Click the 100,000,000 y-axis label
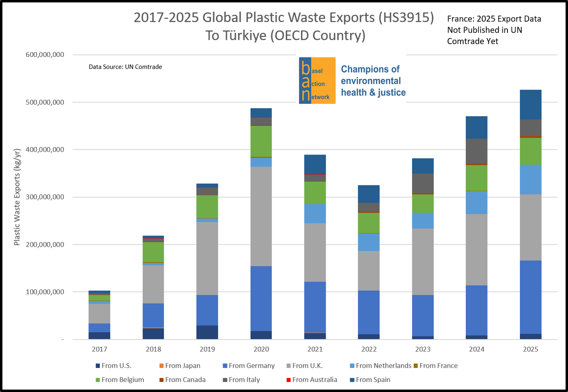 (45, 292)
